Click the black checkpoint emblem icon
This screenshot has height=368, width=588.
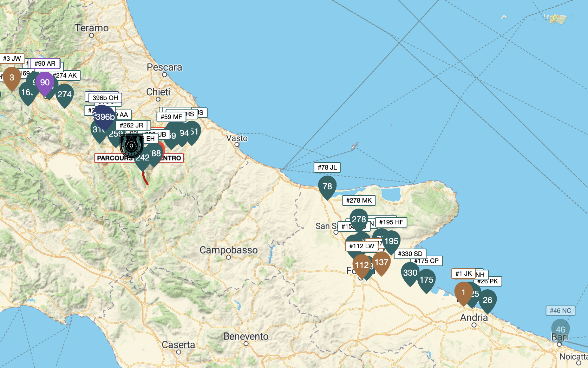[131, 145]
